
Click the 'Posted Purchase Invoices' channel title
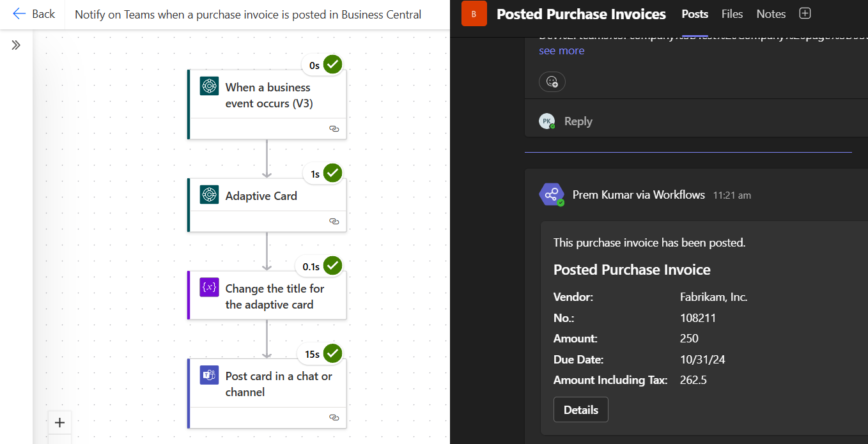581,14
